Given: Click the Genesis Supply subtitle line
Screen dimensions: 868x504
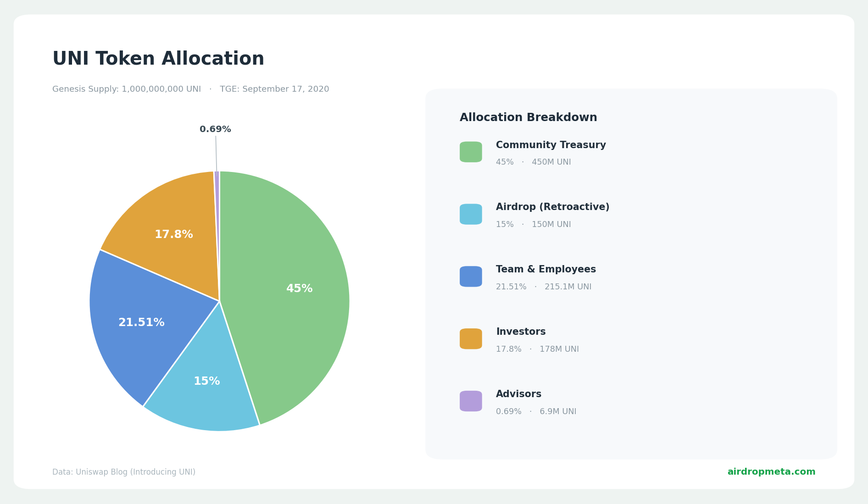Looking at the screenshot, I should [x=190, y=89].
